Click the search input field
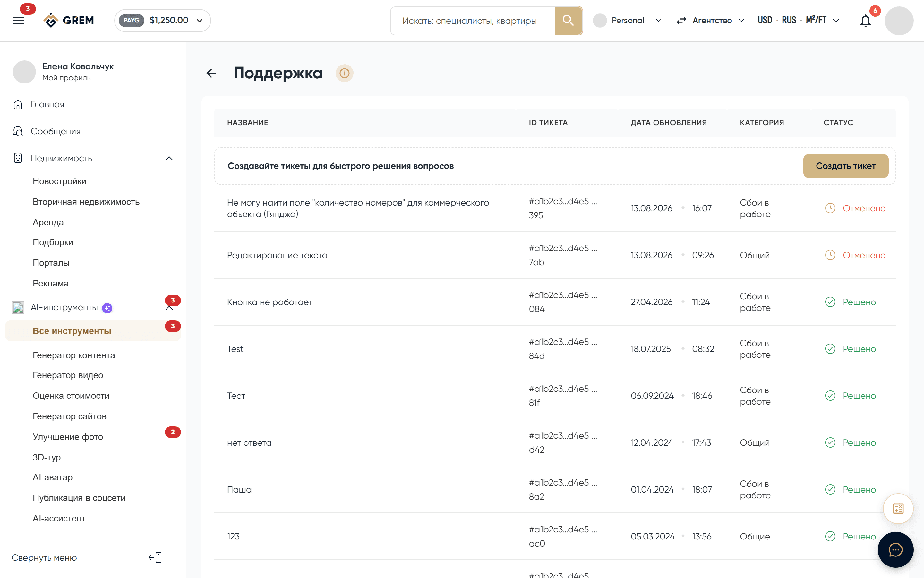 (x=473, y=21)
